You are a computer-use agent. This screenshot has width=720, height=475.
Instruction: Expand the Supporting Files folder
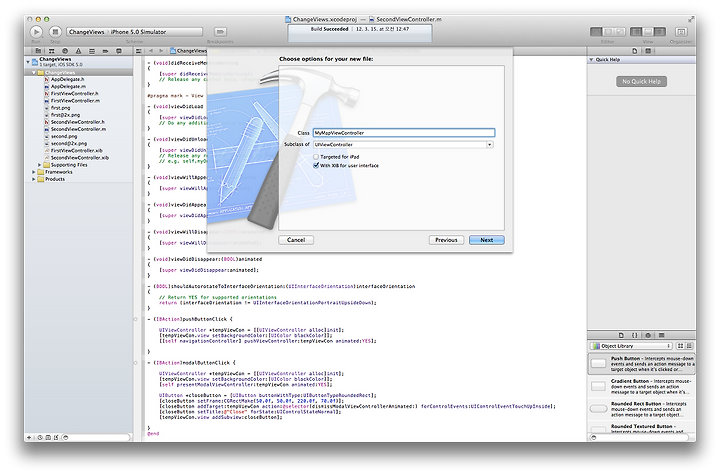pyautogui.click(x=39, y=164)
